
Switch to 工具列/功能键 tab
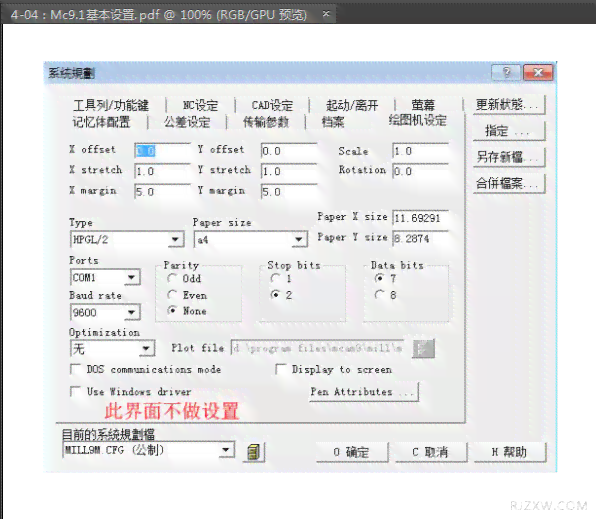click(111, 105)
